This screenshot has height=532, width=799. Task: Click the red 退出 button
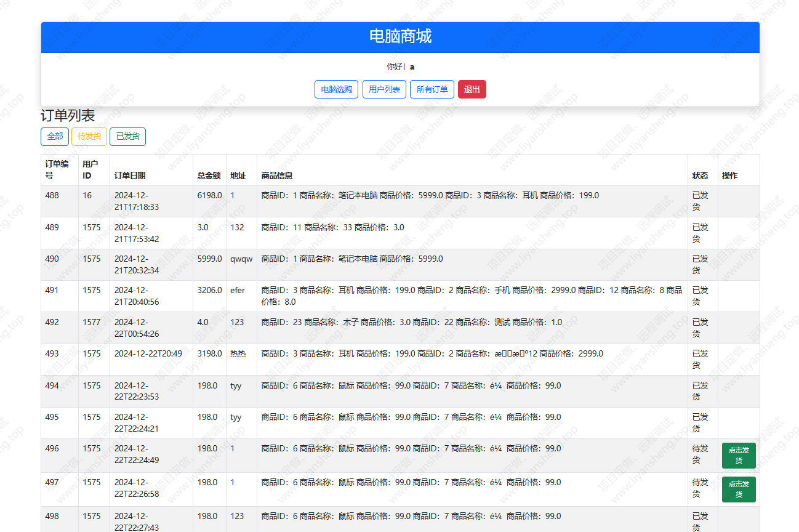472,89
